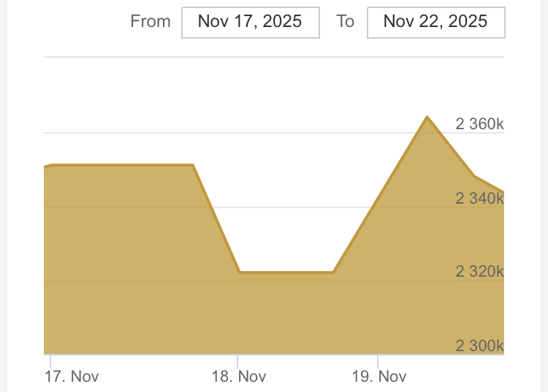Click where the valley ends and line rises
The image size is (548, 392).
[x=333, y=272]
